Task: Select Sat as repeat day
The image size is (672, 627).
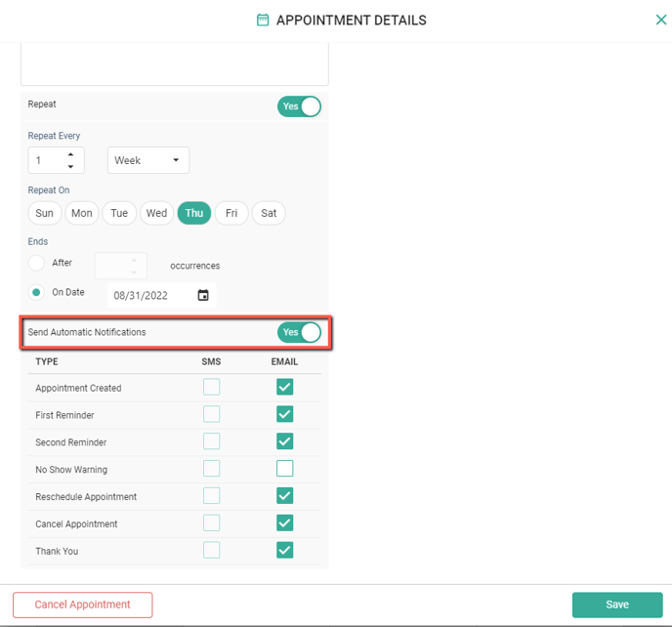Action: coord(269,213)
